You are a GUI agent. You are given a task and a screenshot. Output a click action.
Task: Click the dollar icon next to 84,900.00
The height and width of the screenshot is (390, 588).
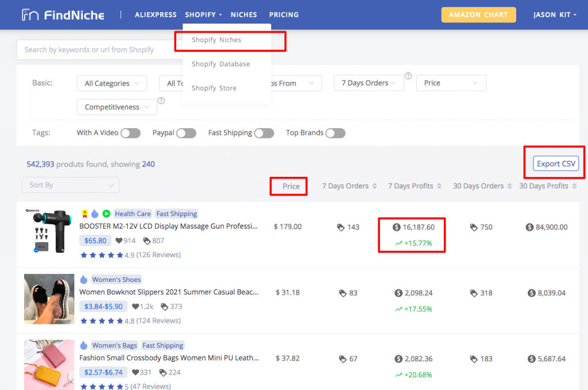coord(529,227)
